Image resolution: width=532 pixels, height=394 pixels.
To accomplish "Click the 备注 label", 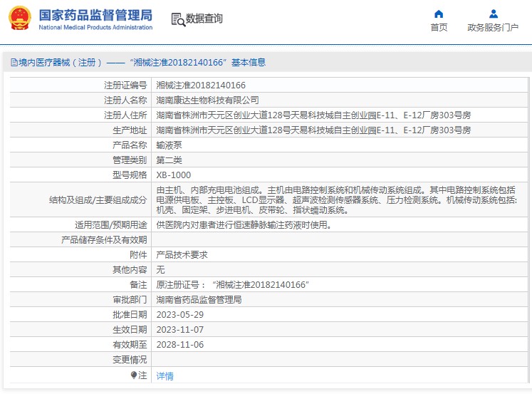I will (138, 285).
